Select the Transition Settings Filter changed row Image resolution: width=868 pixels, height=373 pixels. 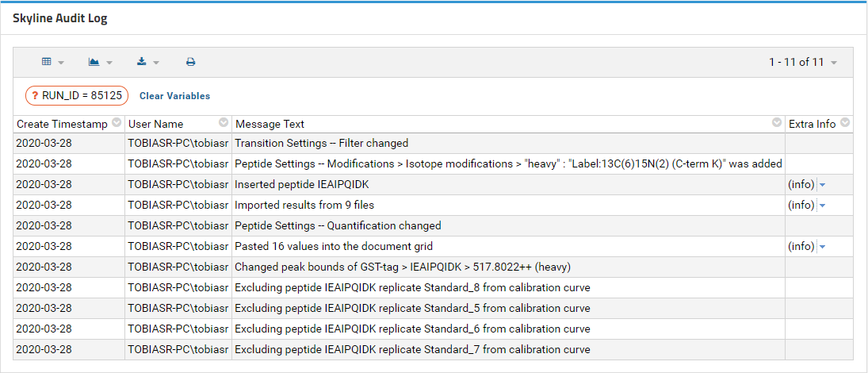click(433, 143)
